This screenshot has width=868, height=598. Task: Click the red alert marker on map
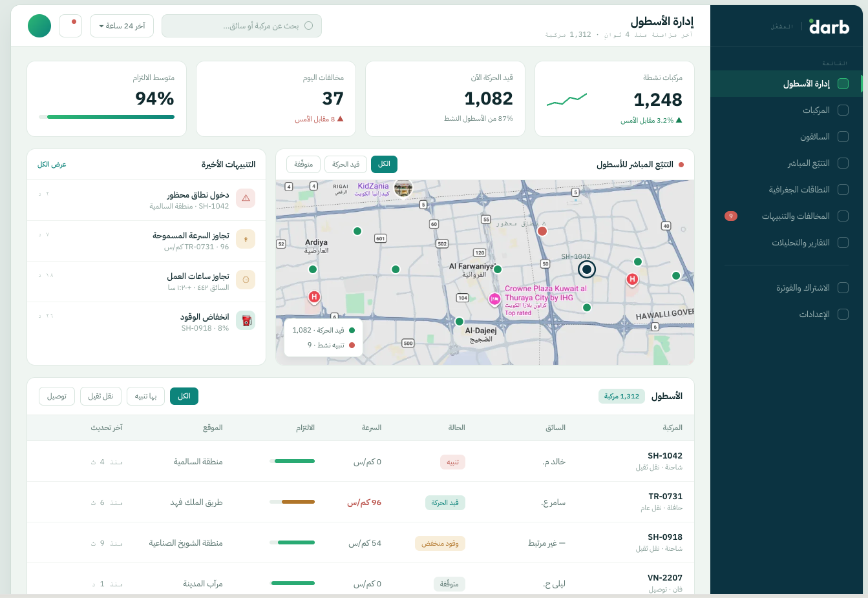(542, 231)
